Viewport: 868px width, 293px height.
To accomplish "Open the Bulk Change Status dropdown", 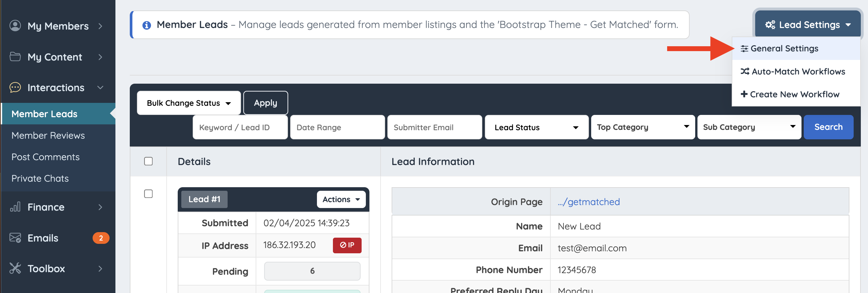I will click(x=189, y=103).
